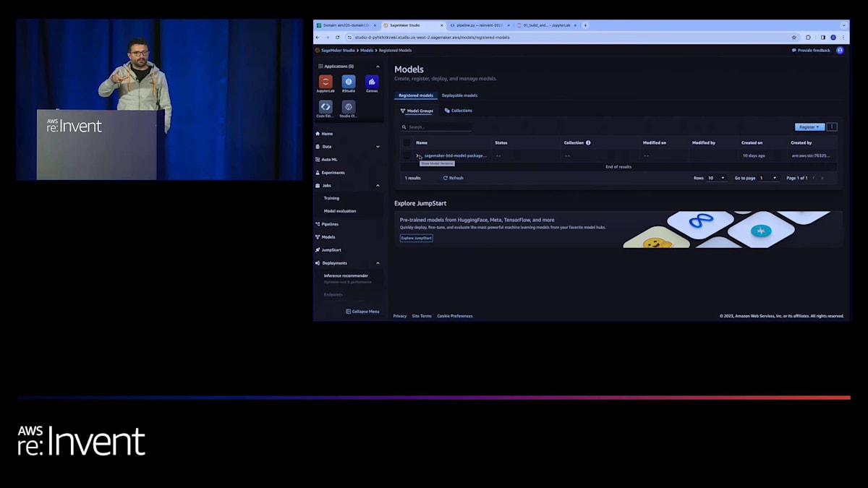868x488 pixels.
Task: Open the Rows per page dropdown
Action: point(717,178)
